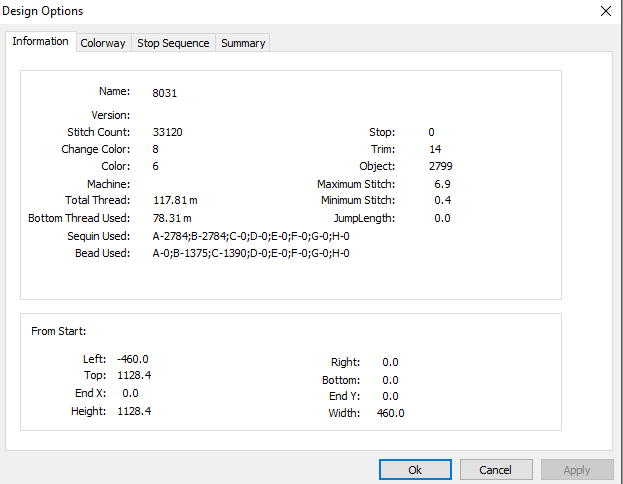The image size is (623, 484).
Task: Click the Bottom Thread Used value
Action: [x=172, y=218]
